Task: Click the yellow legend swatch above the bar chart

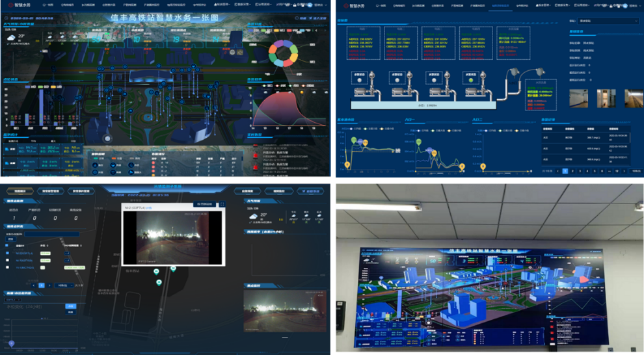Action: (x=53, y=86)
